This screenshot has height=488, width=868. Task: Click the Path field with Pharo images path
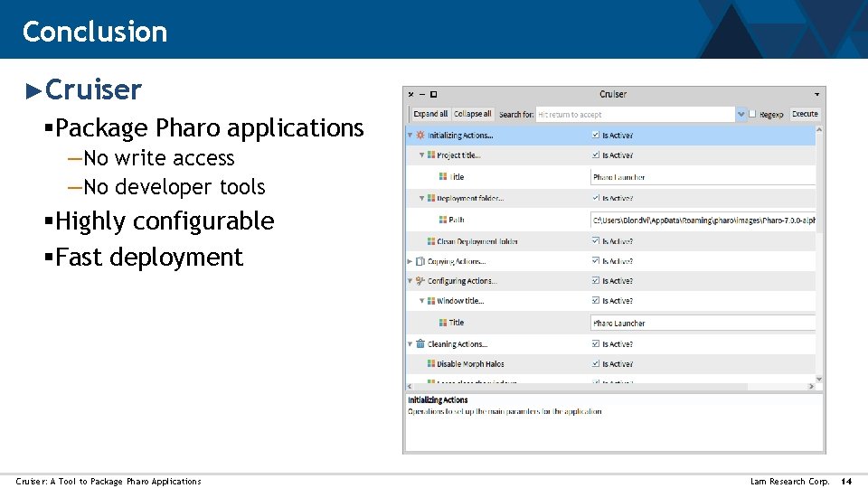[x=703, y=221]
